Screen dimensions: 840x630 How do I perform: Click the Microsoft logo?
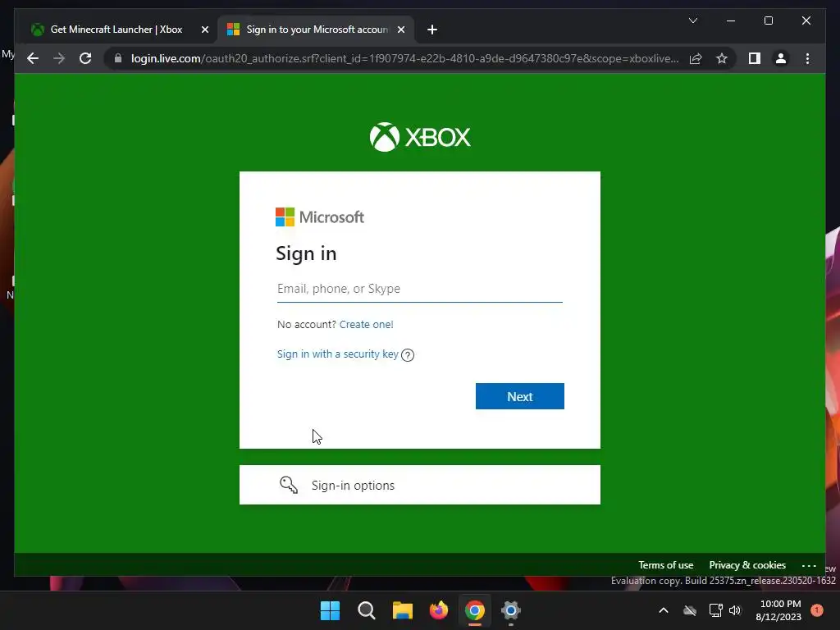(x=320, y=217)
